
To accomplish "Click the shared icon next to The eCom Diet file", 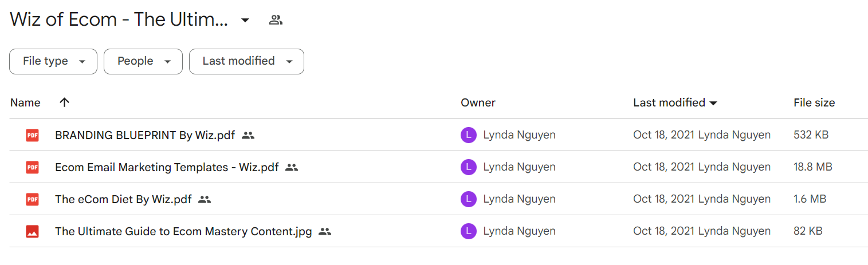I will [x=205, y=200].
